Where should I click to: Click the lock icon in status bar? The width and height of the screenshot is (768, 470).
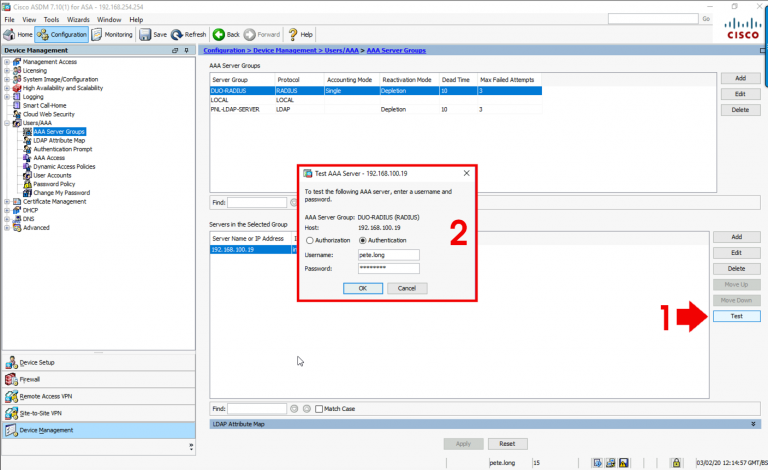click(676, 462)
